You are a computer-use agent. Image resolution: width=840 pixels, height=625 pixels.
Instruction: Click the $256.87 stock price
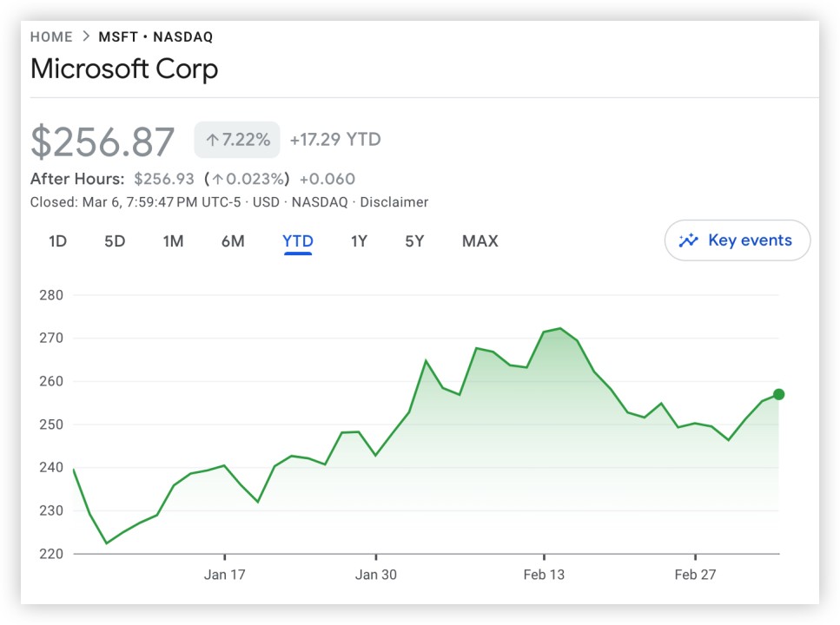[x=103, y=141]
